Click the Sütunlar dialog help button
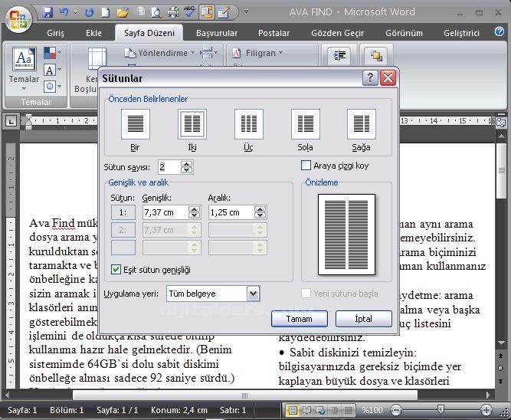The height and width of the screenshot is (420, 511). (370, 78)
